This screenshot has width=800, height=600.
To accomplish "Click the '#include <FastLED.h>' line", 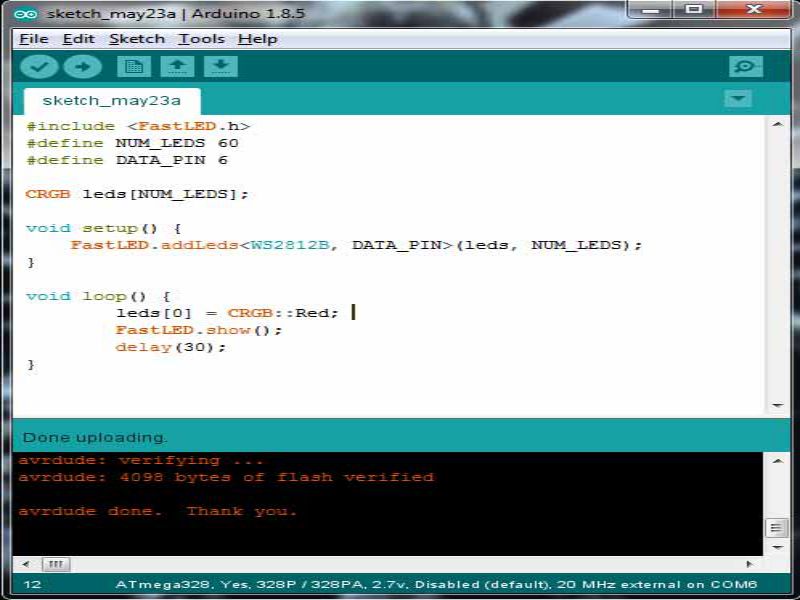I will pyautogui.click(x=138, y=126).
